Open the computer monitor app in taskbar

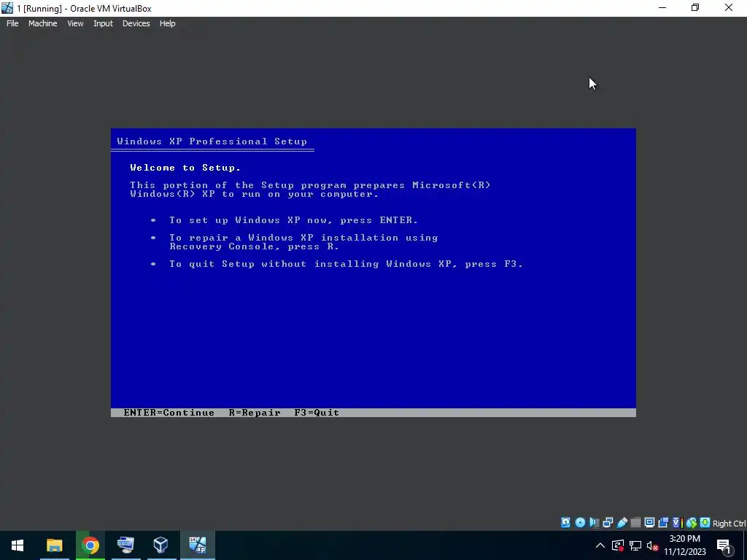tap(125, 545)
